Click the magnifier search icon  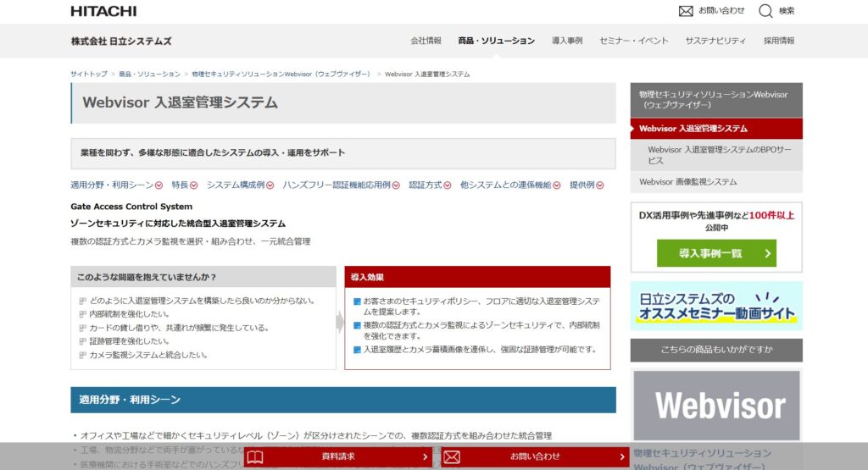[765, 11]
